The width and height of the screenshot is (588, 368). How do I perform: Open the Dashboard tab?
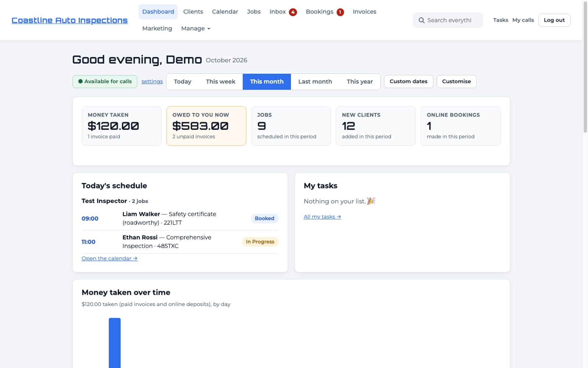[158, 12]
